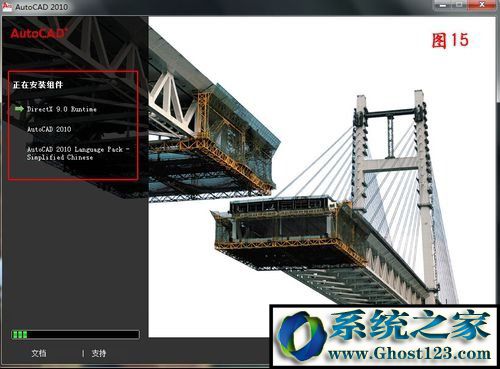Click the www.Ghost123.com watermark text
Image resolution: width=500 pixels, height=369 pixels.
click(x=409, y=353)
